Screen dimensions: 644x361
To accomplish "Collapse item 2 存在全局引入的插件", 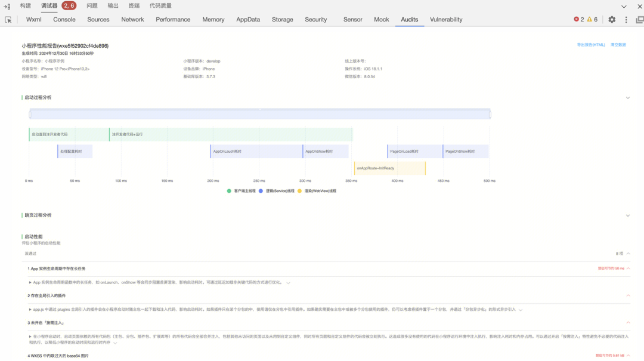I will tap(628, 295).
